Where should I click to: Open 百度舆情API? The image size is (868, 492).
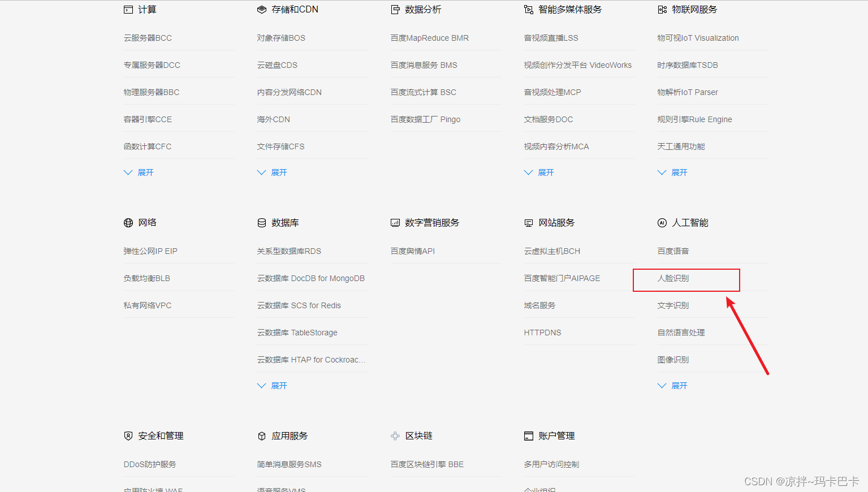(413, 251)
